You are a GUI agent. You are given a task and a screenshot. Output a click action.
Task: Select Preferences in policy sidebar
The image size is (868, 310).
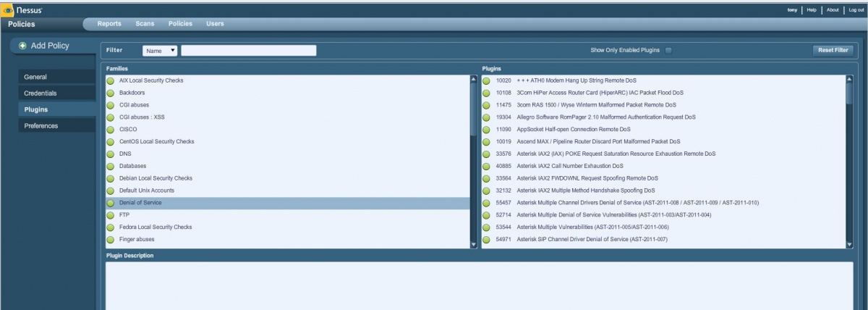tap(56, 126)
